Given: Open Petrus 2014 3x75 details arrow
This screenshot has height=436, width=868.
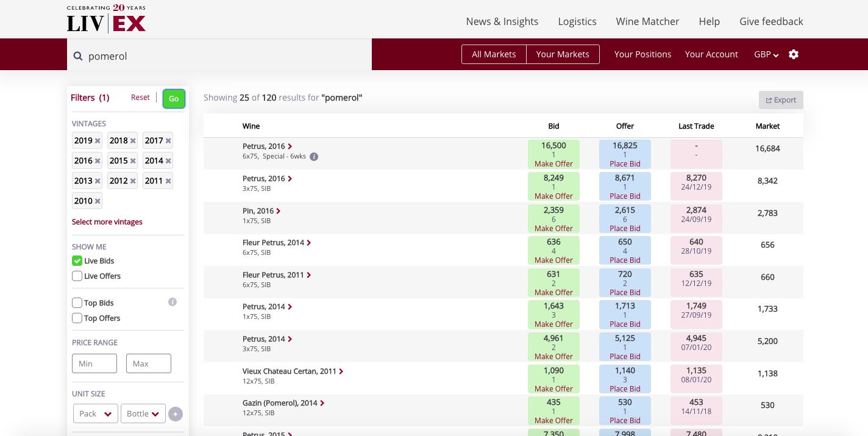Looking at the screenshot, I should 290,339.
